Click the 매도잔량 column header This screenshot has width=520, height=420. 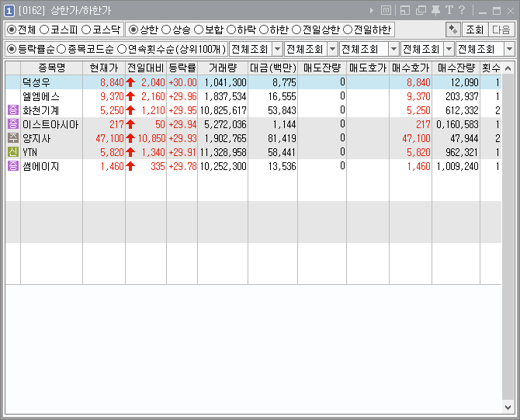point(322,68)
